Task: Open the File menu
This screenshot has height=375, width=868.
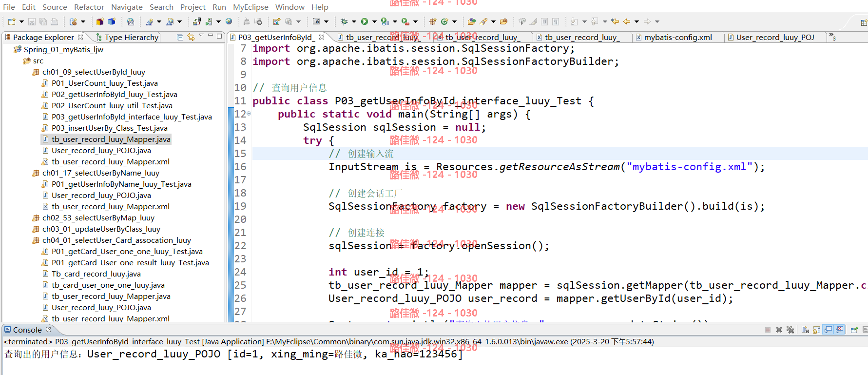Action: (9, 7)
